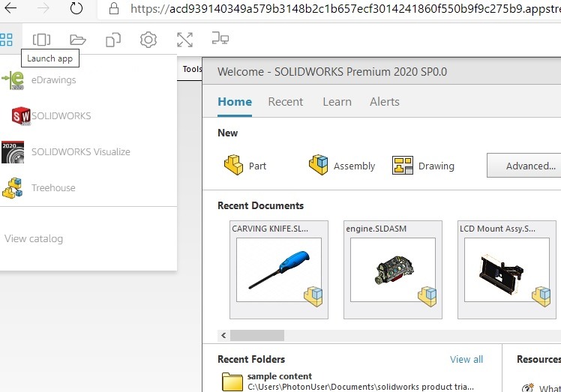
Task: Create a new Part document label
Action: pyautogui.click(x=257, y=166)
